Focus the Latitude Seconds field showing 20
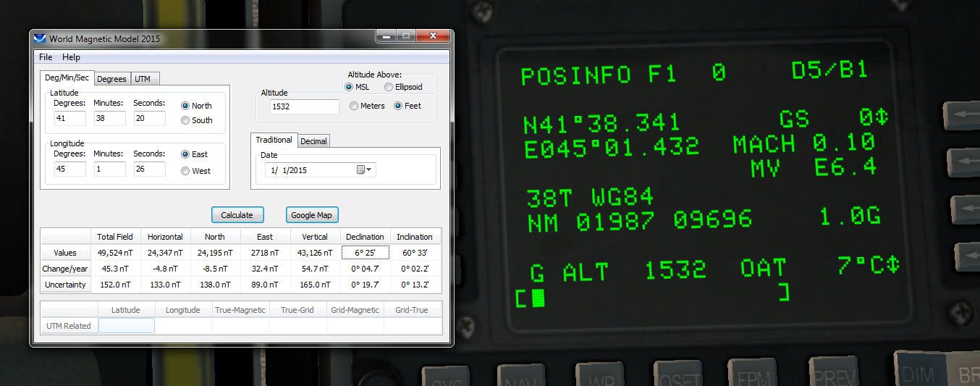980x386 pixels. [x=150, y=119]
